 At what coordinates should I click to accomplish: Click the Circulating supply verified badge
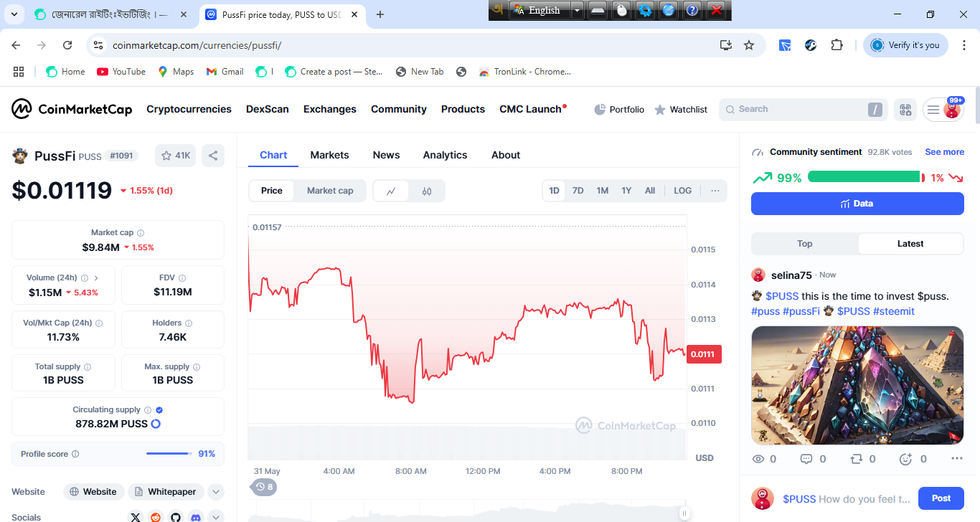159,410
